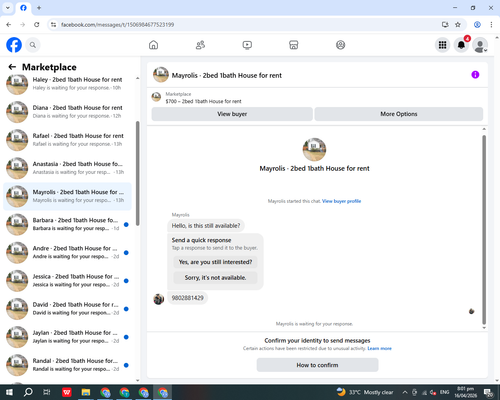
Task: Open the tab search dropdown arrow
Action: coord(8,7)
